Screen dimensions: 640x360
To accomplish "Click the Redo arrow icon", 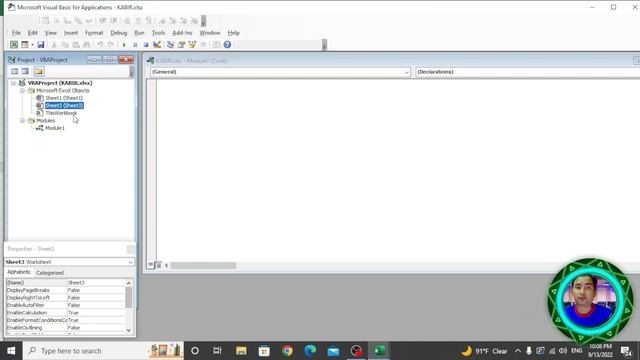I will [111, 44].
